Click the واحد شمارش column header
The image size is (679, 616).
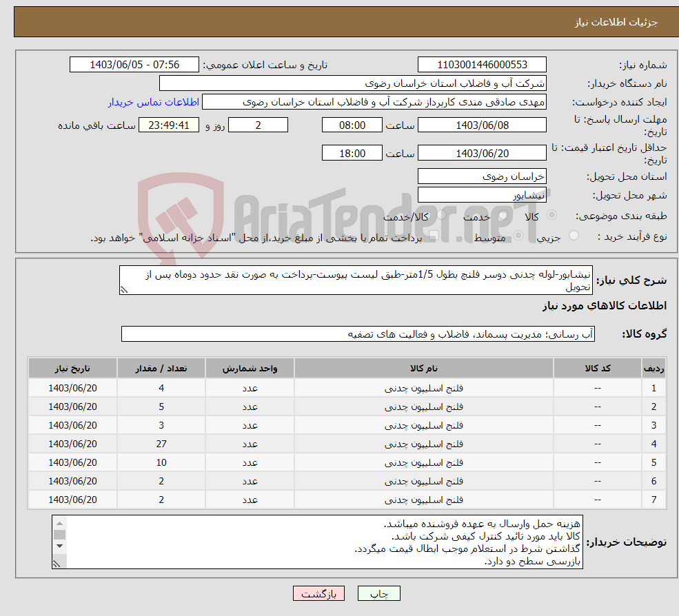250,369
